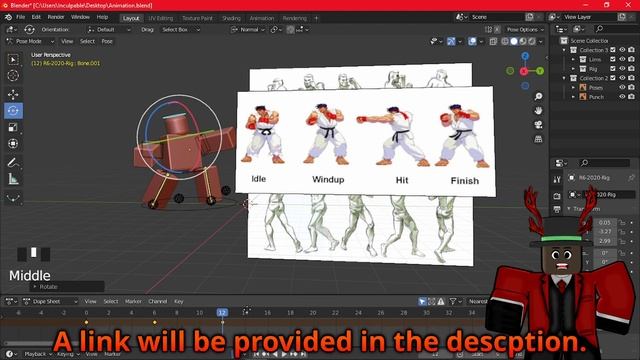The height and width of the screenshot is (360, 640).
Task: Click the Zoom view magnifier gizmo
Action: (x=538, y=96)
